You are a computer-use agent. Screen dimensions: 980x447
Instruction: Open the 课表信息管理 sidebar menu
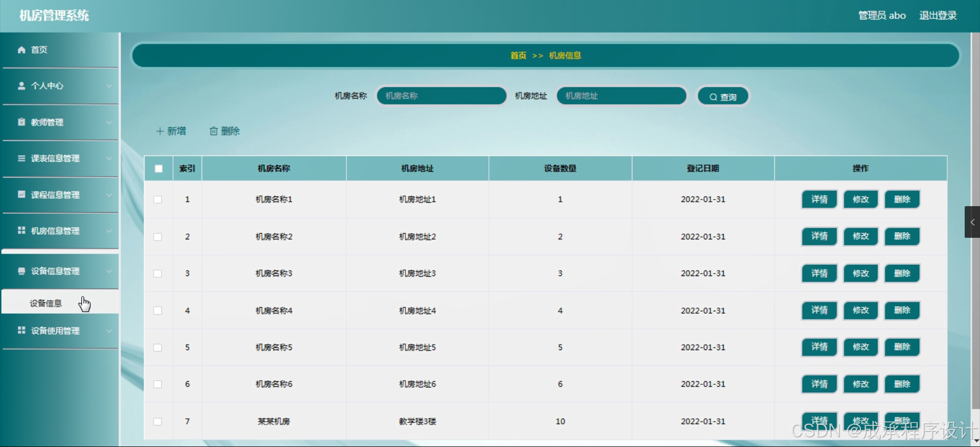(x=60, y=158)
